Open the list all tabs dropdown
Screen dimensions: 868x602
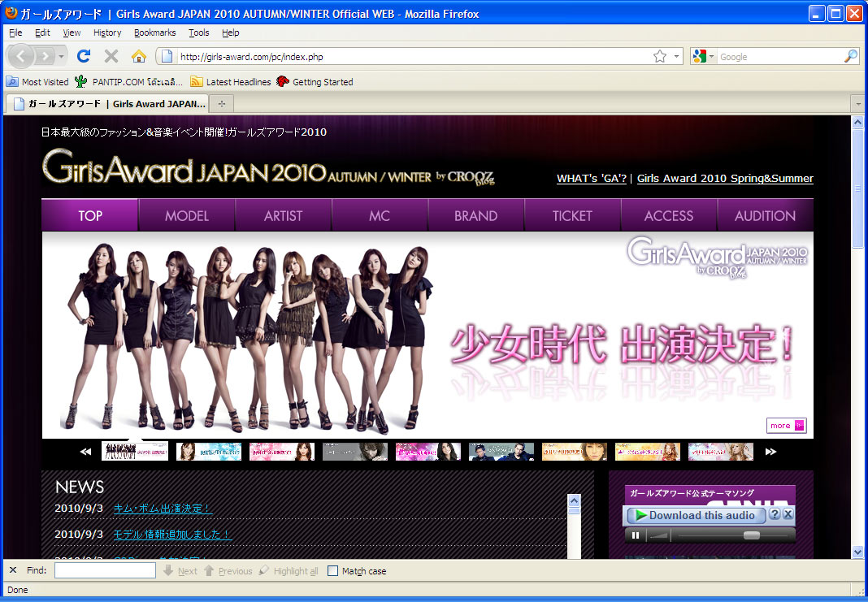[x=858, y=103]
